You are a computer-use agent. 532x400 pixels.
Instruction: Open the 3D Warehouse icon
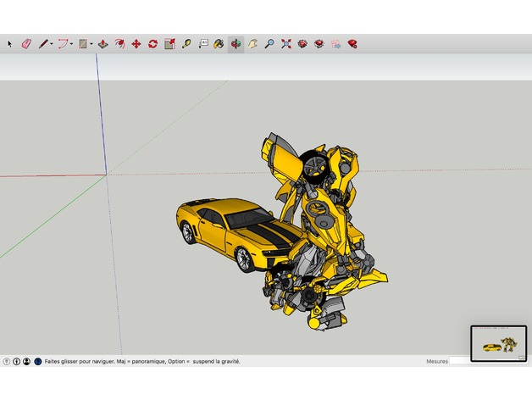tap(302, 44)
